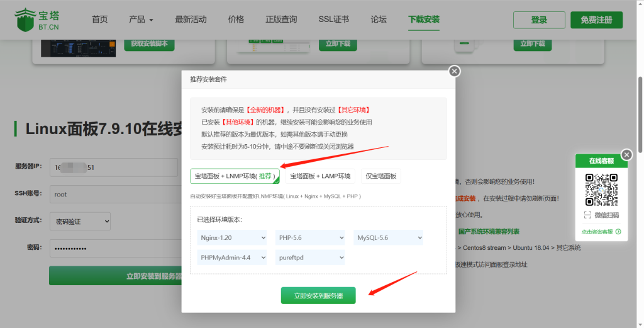Click the 免费注册 button

tap(596, 20)
